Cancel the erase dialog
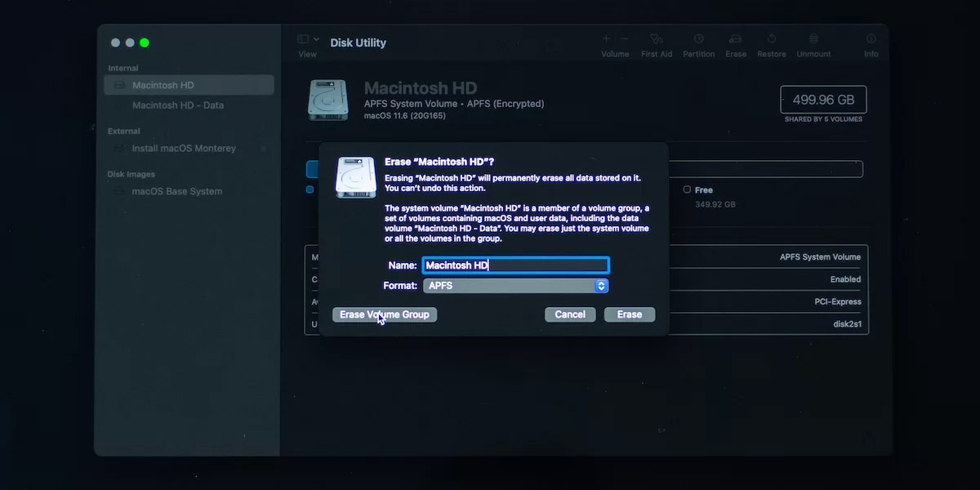Screen dimensions: 980x490 click(570, 314)
